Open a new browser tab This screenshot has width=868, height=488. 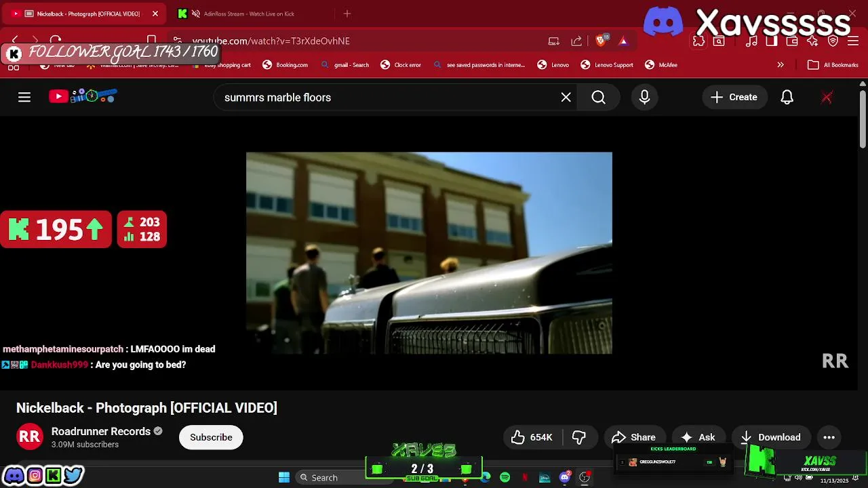347,14
